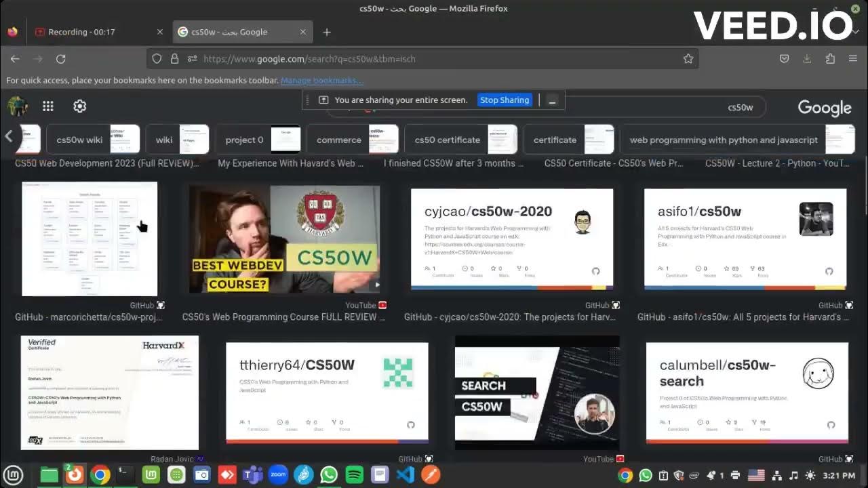This screenshot has height=488, width=868.
Task: Click the Google logo
Action: 824,108
